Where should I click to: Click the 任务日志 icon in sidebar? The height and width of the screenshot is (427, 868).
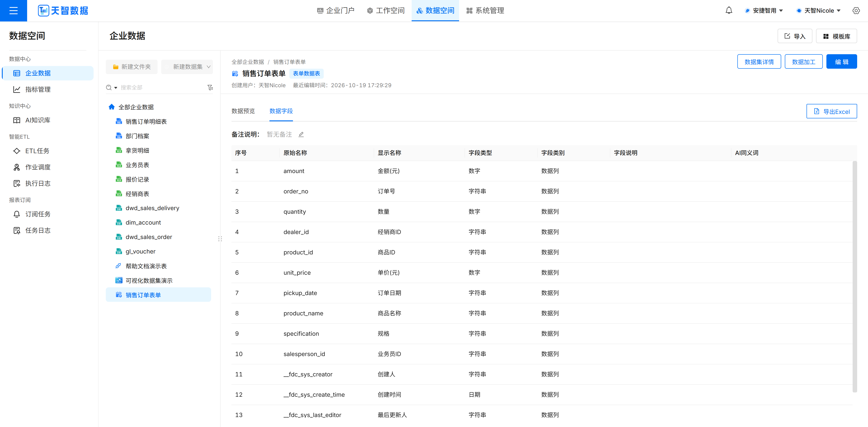tap(17, 230)
